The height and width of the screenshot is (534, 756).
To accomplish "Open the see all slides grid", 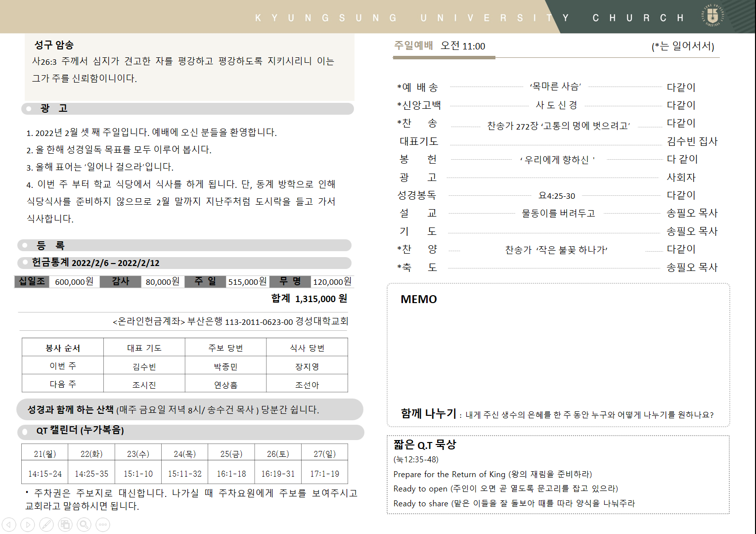I will pyautogui.click(x=65, y=525).
